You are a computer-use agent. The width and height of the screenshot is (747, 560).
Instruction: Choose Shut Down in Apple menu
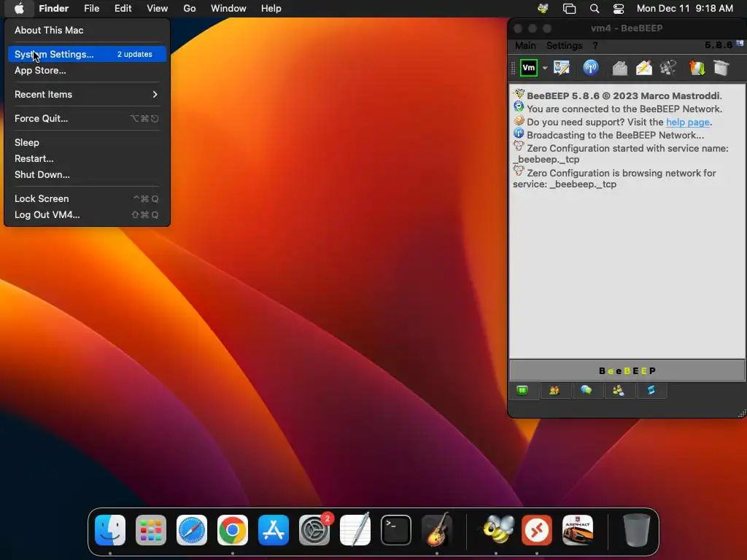(x=88, y=175)
